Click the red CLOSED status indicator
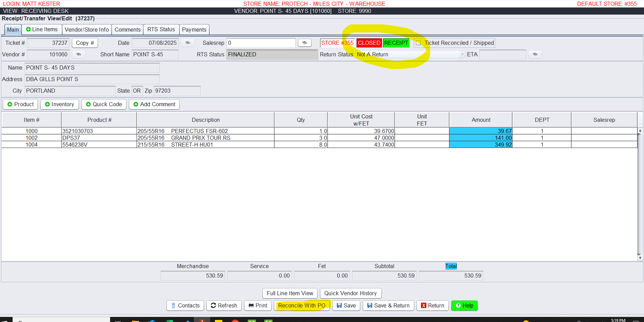Image resolution: width=644 pixels, height=322 pixels. point(369,43)
